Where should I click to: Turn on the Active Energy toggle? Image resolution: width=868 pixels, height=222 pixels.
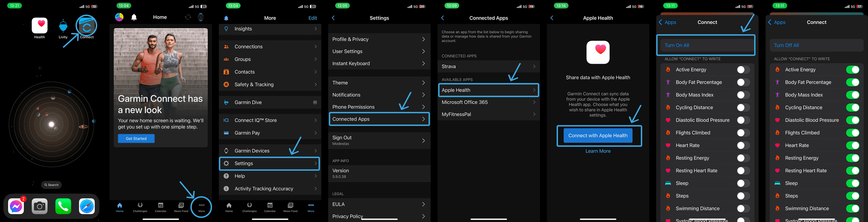point(743,70)
